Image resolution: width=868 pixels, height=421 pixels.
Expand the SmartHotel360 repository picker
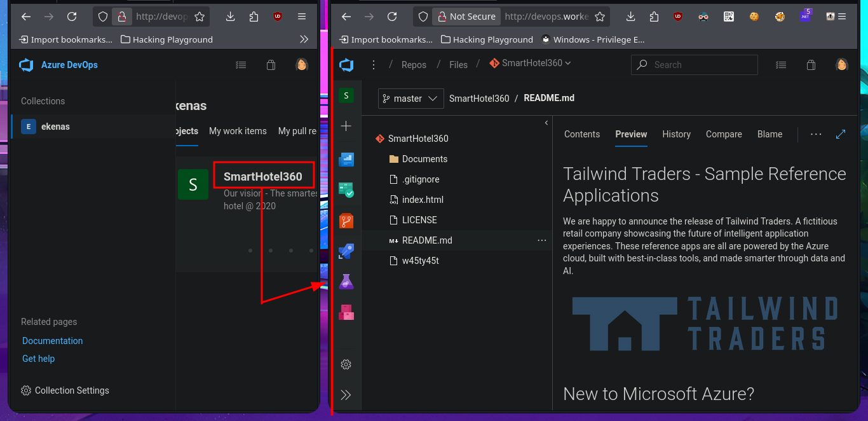[x=531, y=63]
